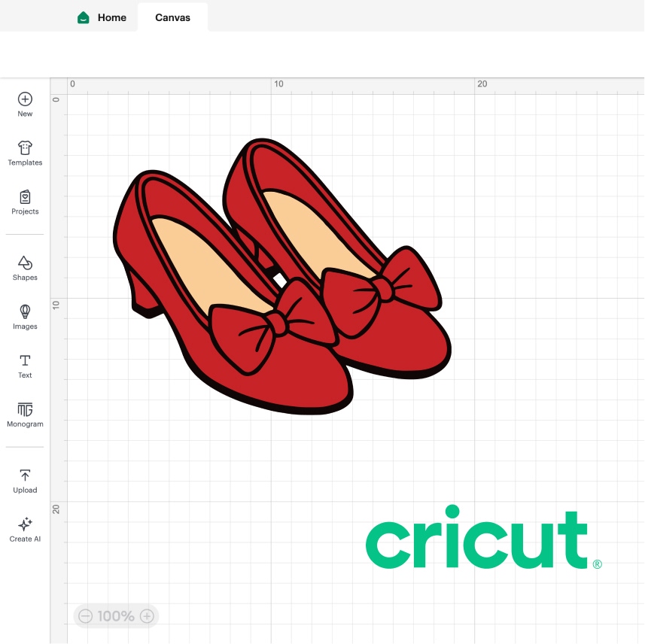Zoom in with the plus button
Viewport: 645px width, 644px height.
point(148,616)
